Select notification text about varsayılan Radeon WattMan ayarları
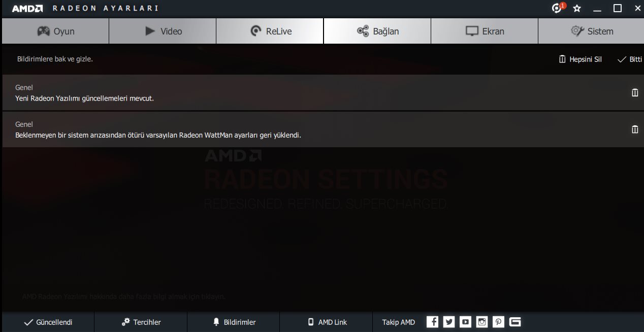The width and height of the screenshot is (644, 332). pyautogui.click(x=158, y=136)
